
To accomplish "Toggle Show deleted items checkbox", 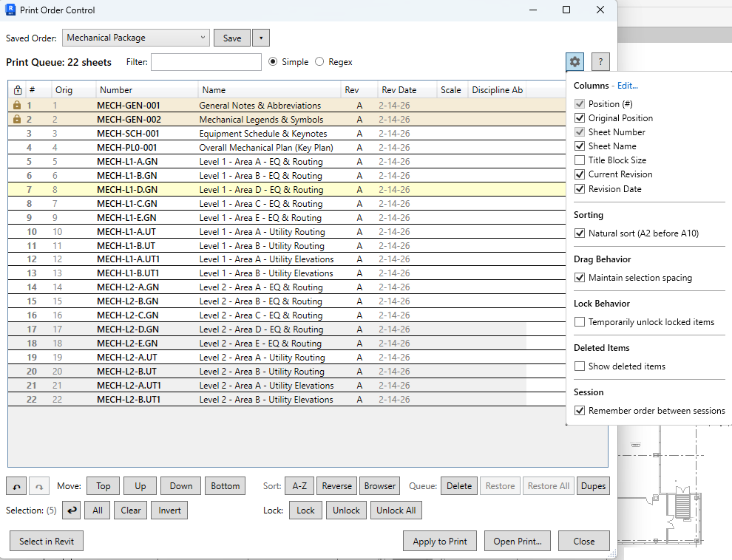I will coord(580,366).
